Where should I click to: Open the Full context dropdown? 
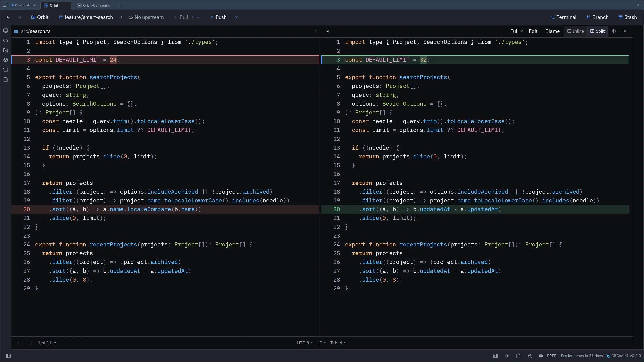tap(516, 31)
